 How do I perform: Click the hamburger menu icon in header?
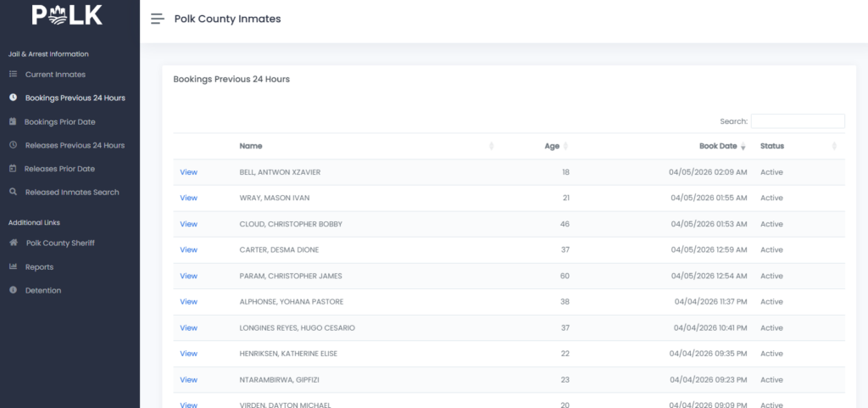pos(157,19)
